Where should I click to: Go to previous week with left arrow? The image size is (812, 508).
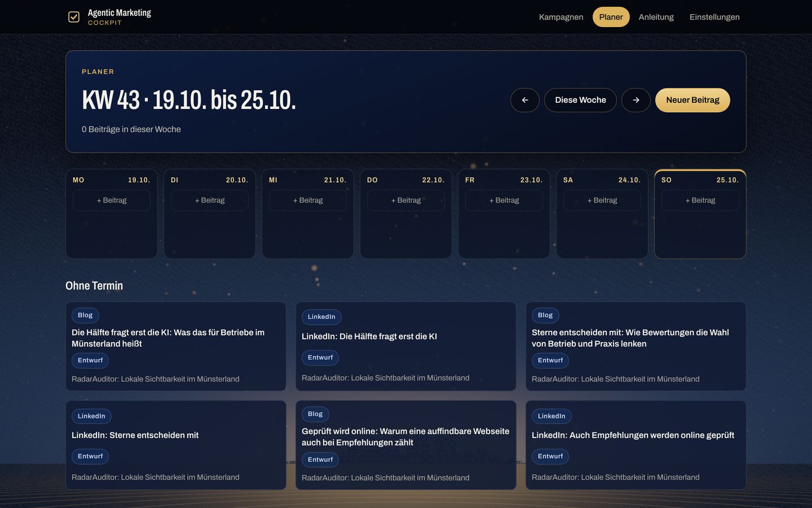click(x=525, y=100)
